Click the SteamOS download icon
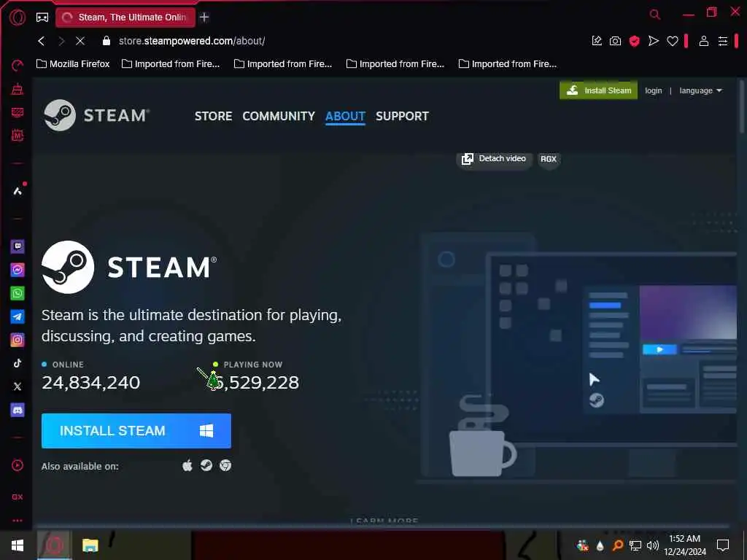 [206, 465]
